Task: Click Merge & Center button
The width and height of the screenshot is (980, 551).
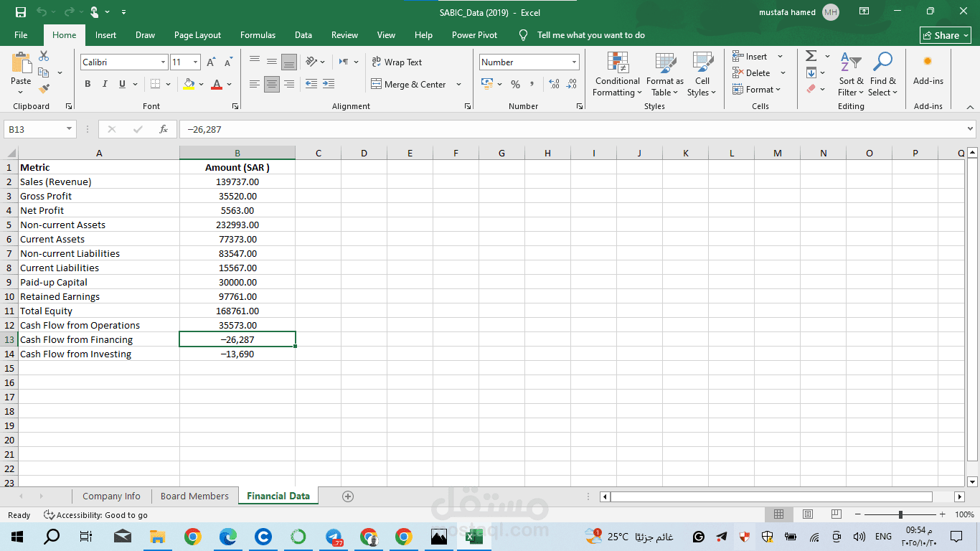Action: pyautogui.click(x=408, y=84)
